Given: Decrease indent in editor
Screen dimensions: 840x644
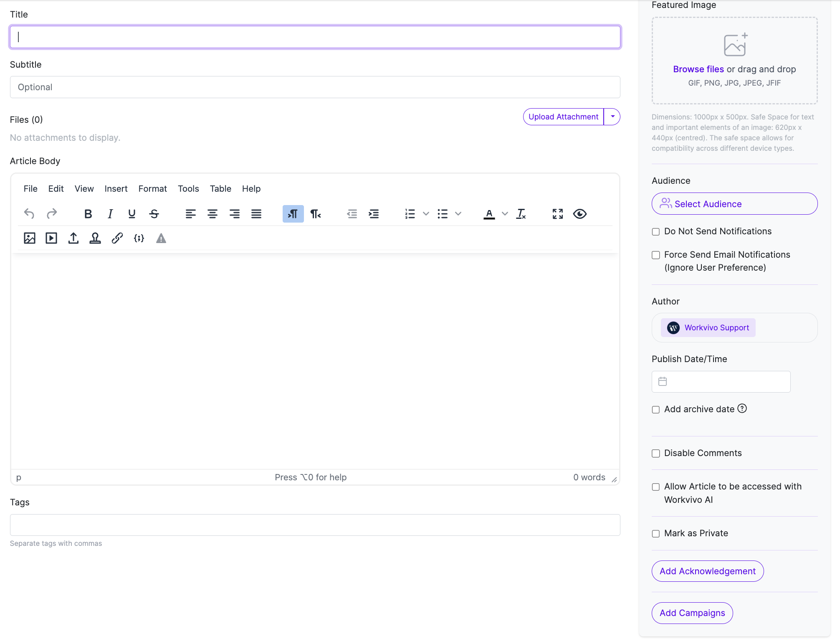Looking at the screenshot, I should pyautogui.click(x=352, y=214).
